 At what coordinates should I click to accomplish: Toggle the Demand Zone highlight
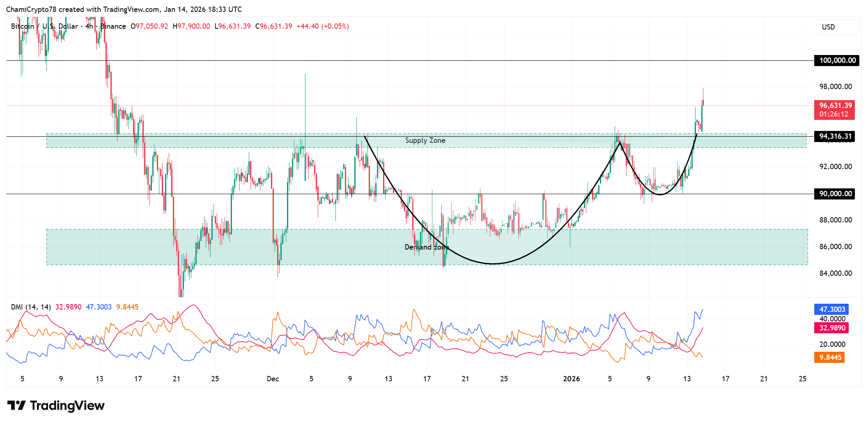(x=426, y=247)
